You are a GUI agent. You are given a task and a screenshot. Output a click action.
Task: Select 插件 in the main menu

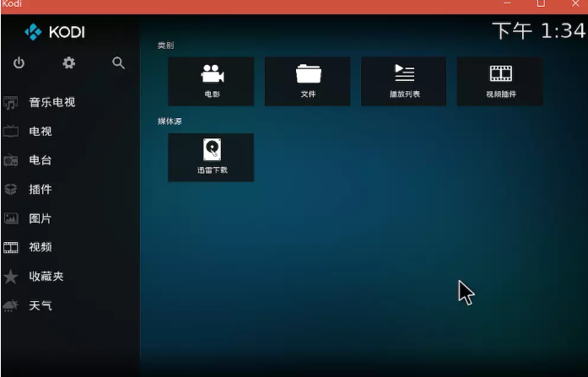(x=71, y=189)
